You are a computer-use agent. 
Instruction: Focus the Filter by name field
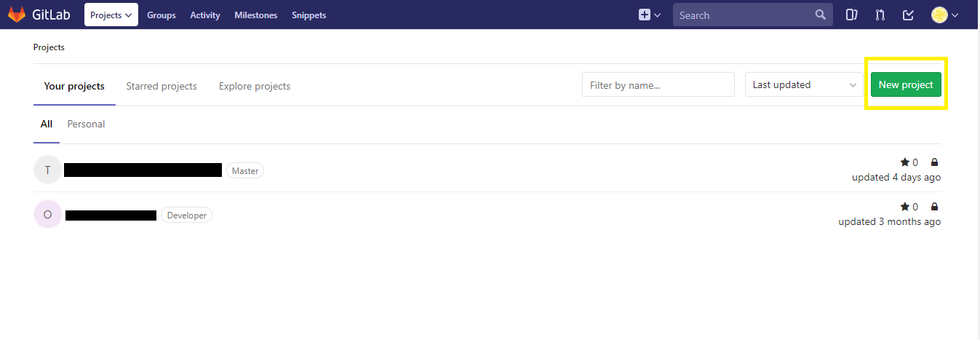[x=658, y=85]
